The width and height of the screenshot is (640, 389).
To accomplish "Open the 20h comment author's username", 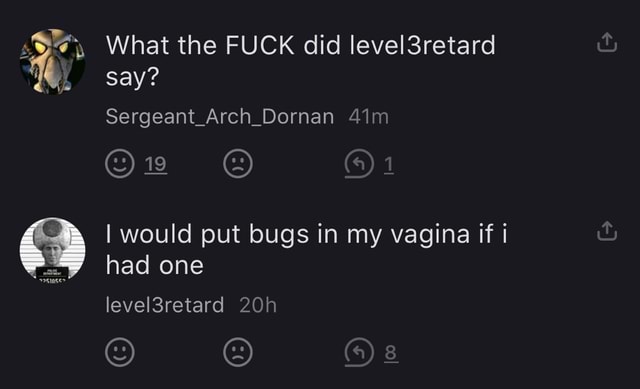I will pyautogui.click(x=165, y=305).
